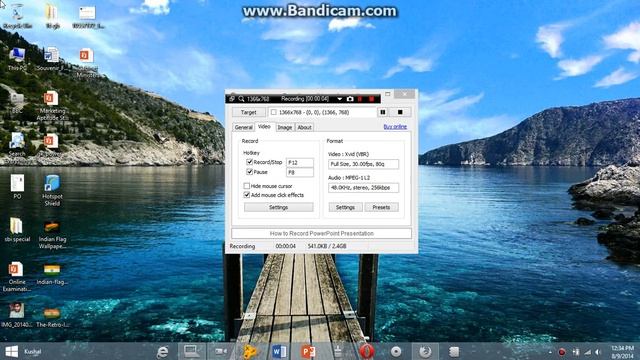Open Record section Settings button
Viewport: 640px width, 360px height.
click(x=279, y=207)
